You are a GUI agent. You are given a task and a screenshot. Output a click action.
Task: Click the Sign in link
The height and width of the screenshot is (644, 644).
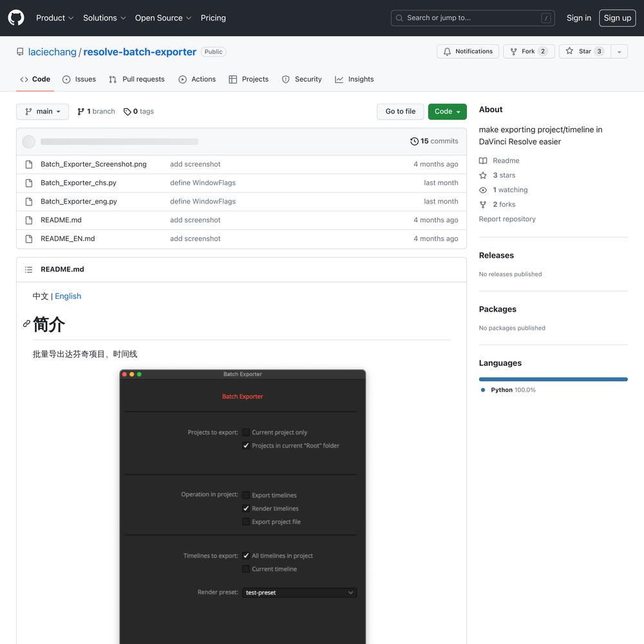(579, 18)
